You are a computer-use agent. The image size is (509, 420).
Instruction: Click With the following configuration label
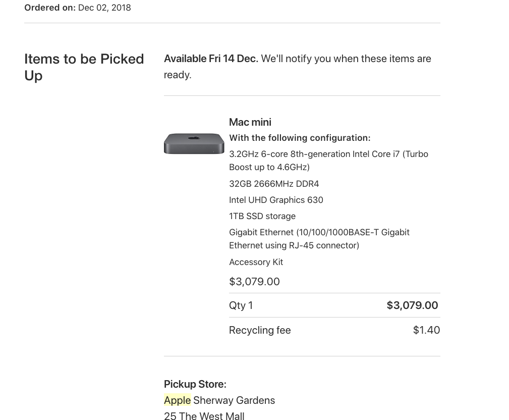coord(300,138)
